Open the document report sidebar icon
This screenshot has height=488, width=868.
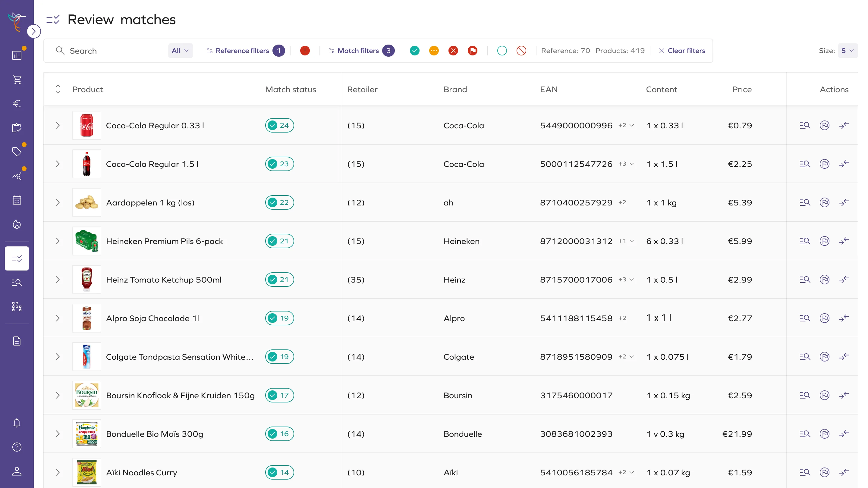point(17,341)
